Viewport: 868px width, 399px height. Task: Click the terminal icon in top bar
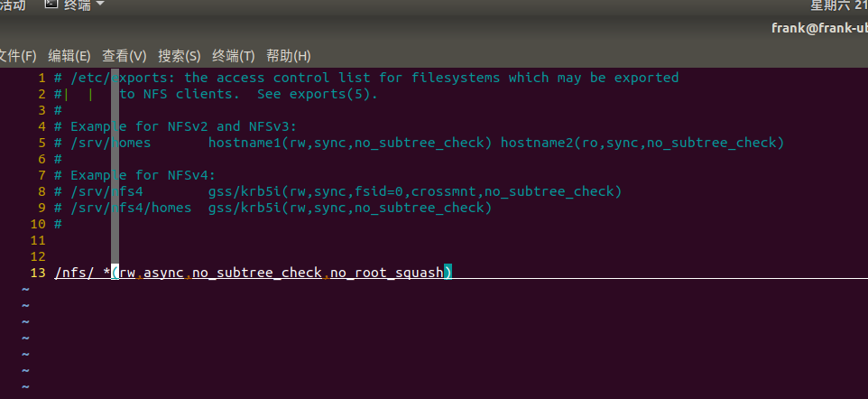[51, 5]
